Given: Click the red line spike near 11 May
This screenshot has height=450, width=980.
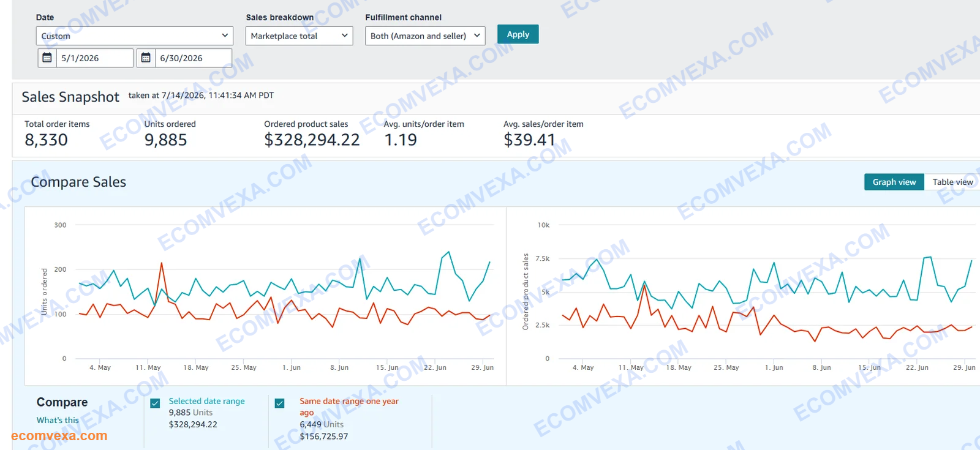Looking at the screenshot, I should [161, 263].
